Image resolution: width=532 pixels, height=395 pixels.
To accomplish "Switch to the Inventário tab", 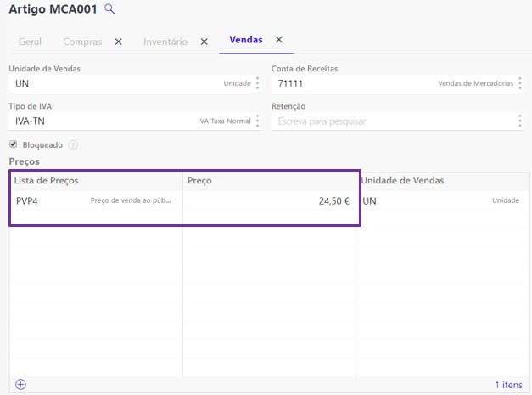I will click(x=165, y=42).
